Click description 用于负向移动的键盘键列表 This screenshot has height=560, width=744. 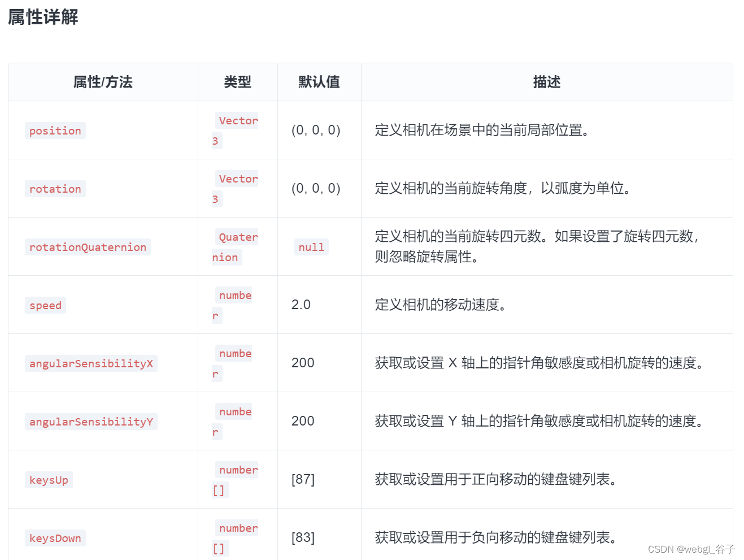click(496, 537)
